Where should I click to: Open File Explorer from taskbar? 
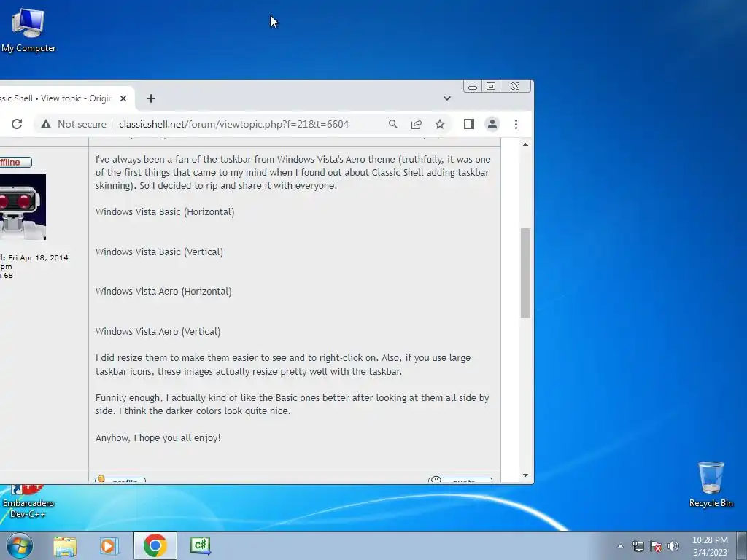click(65, 545)
